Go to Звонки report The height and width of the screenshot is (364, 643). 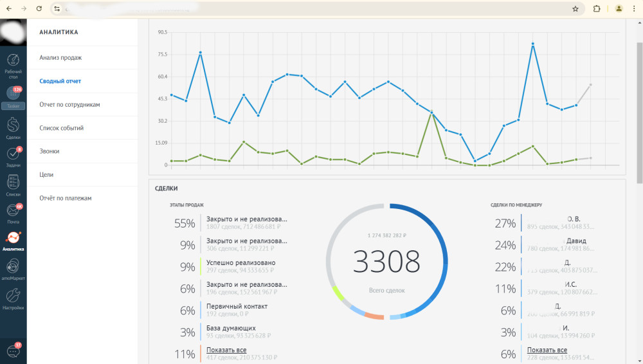[50, 151]
